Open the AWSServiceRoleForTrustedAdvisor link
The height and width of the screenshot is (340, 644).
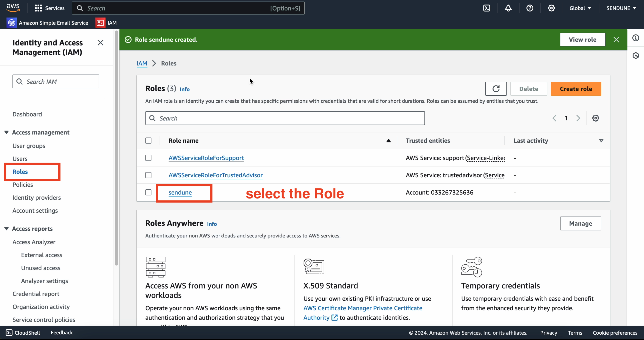coord(215,175)
